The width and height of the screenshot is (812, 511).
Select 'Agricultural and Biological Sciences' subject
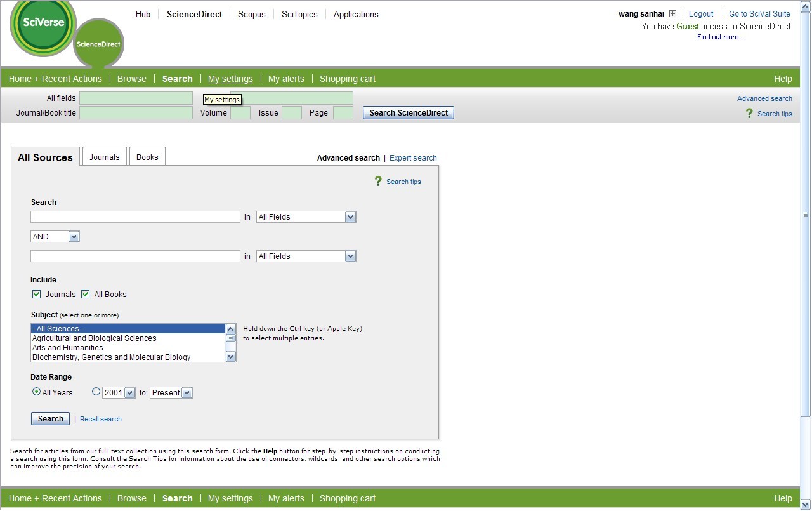coord(128,338)
